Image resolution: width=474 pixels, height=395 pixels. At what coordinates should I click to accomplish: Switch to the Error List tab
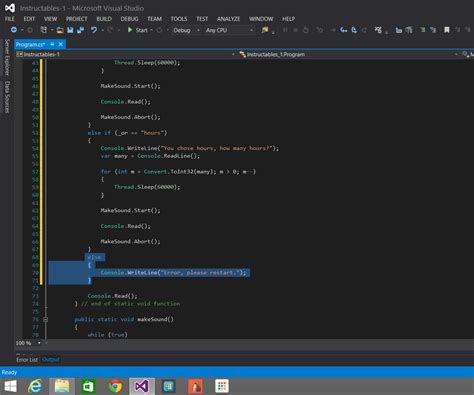coord(27,360)
